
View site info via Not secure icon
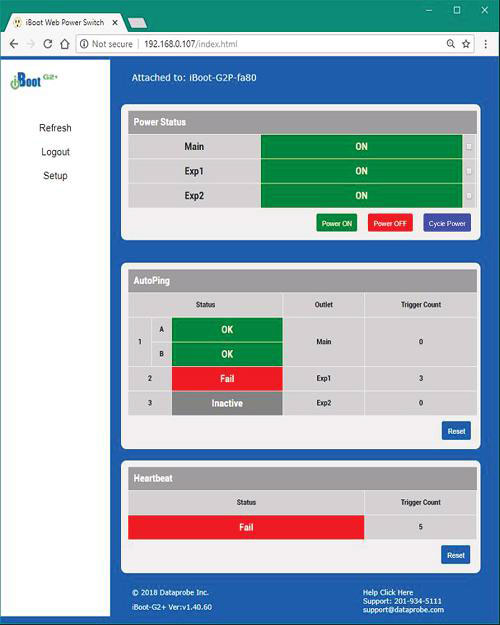84,44
